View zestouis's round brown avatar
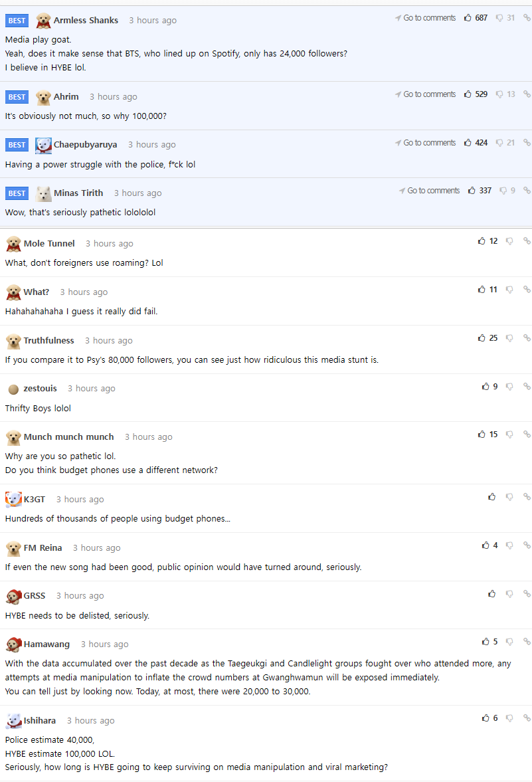Image resolution: width=532 pixels, height=782 pixels. click(x=13, y=389)
